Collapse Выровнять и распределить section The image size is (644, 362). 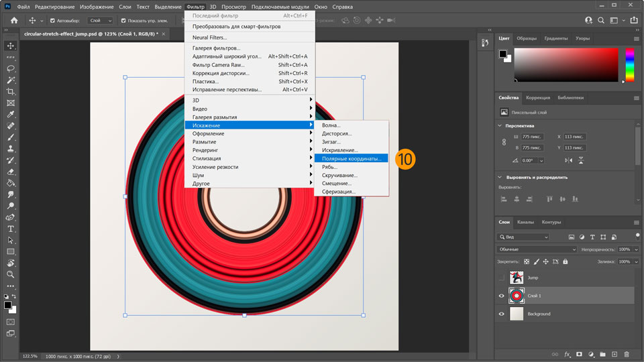tap(500, 177)
